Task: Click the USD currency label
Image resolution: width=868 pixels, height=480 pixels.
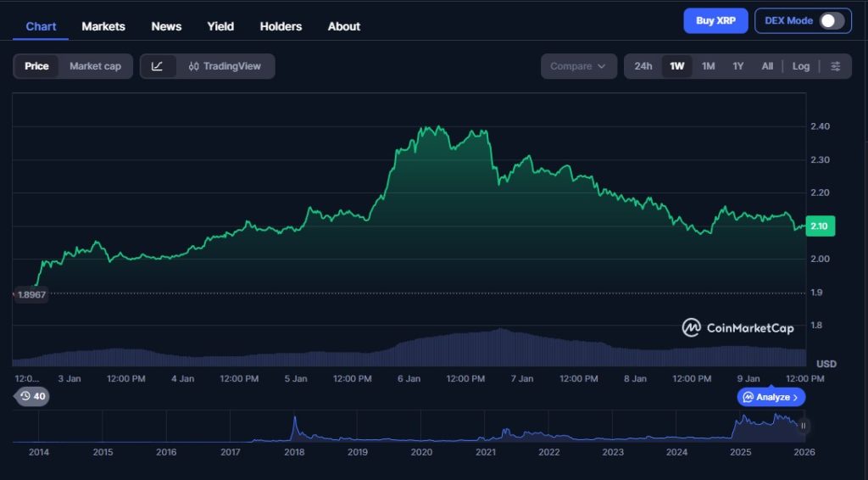Action: [826, 364]
